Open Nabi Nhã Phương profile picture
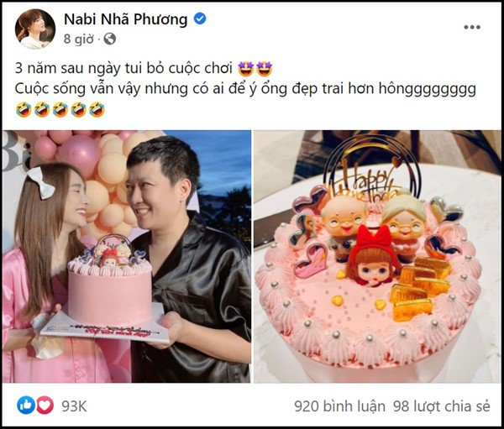 [35, 29]
